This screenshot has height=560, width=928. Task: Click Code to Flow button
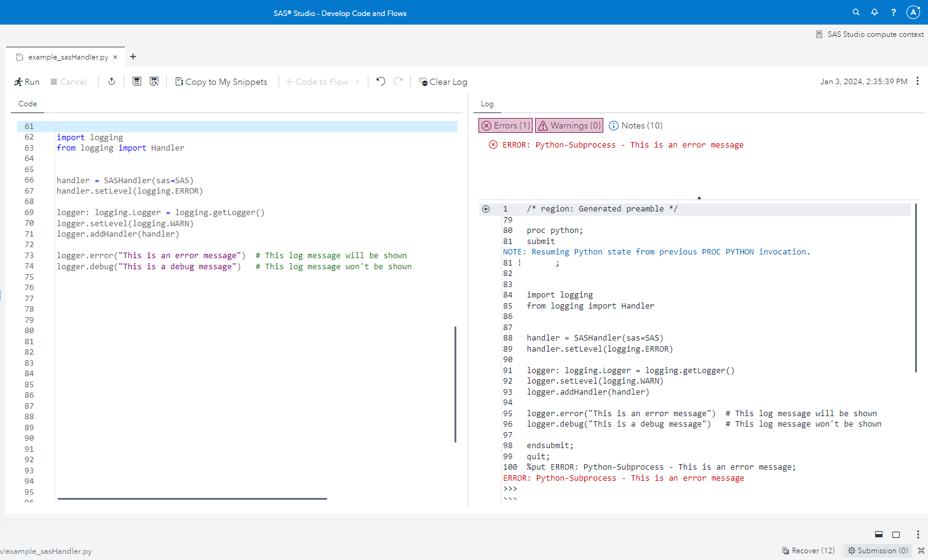pyautogui.click(x=317, y=82)
